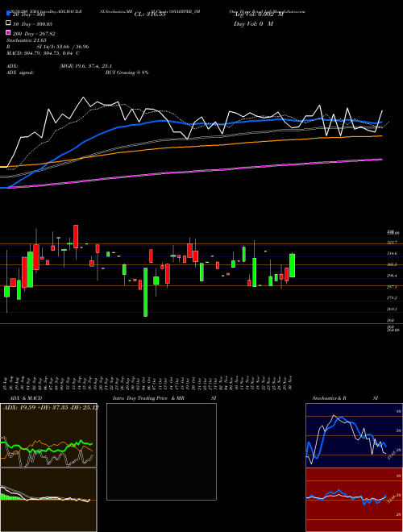Click the tall red candle at the chart high

[x=76, y=236]
